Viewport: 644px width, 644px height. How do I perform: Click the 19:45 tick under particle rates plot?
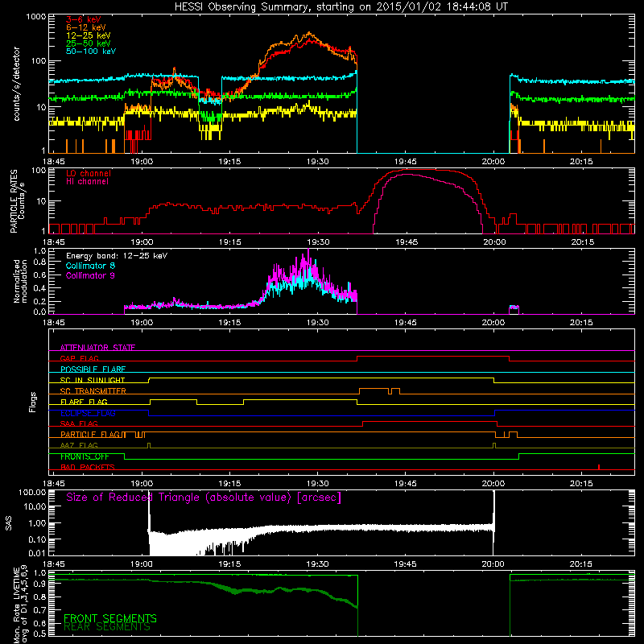coord(407,242)
